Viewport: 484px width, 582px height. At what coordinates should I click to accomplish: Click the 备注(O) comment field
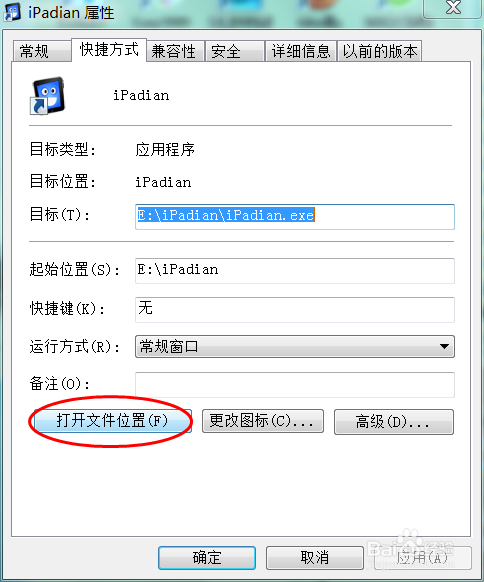point(295,385)
